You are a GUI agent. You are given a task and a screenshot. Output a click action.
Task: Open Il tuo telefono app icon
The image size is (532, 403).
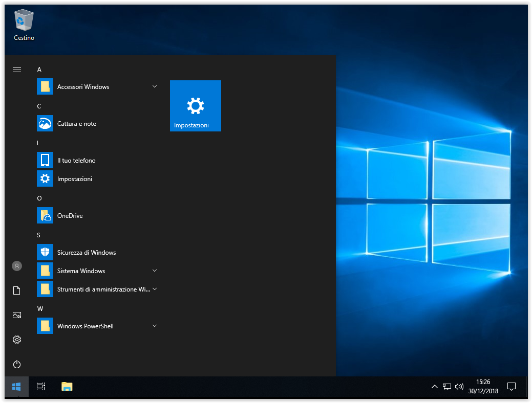pos(45,160)
